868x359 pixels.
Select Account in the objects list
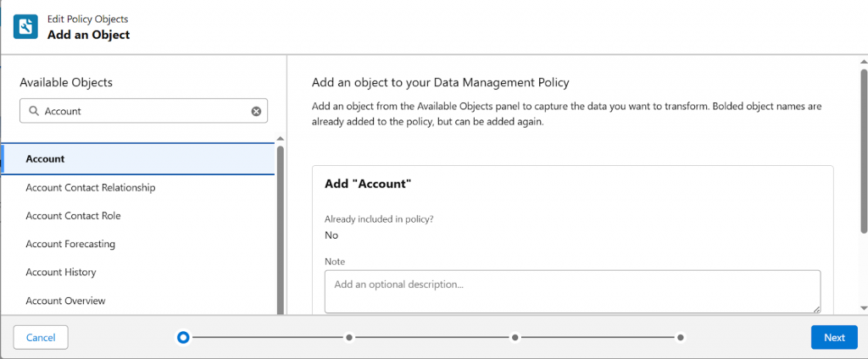point(46,159)
